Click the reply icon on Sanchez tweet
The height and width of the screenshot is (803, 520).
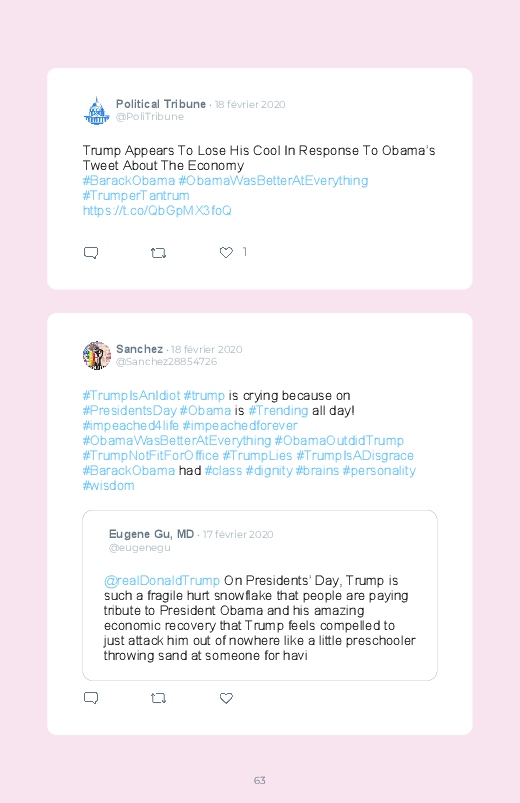[91, 698]
